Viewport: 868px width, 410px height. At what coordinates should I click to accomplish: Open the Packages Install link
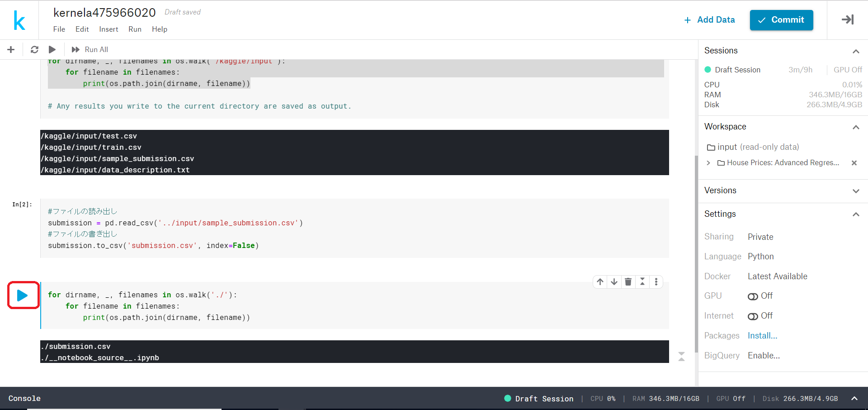(x=762, y=335)
